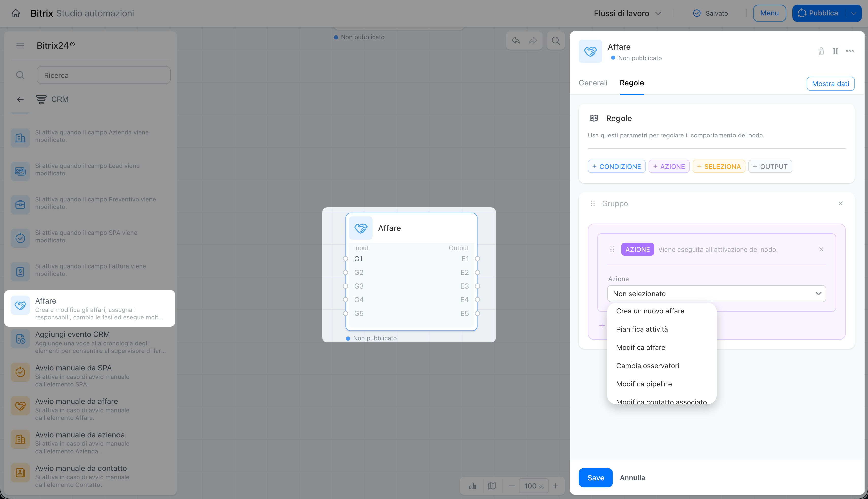This screenshot has width=868, height=499.
Task: Select 'Avvio manuale da affare' item
Action: 90,409
